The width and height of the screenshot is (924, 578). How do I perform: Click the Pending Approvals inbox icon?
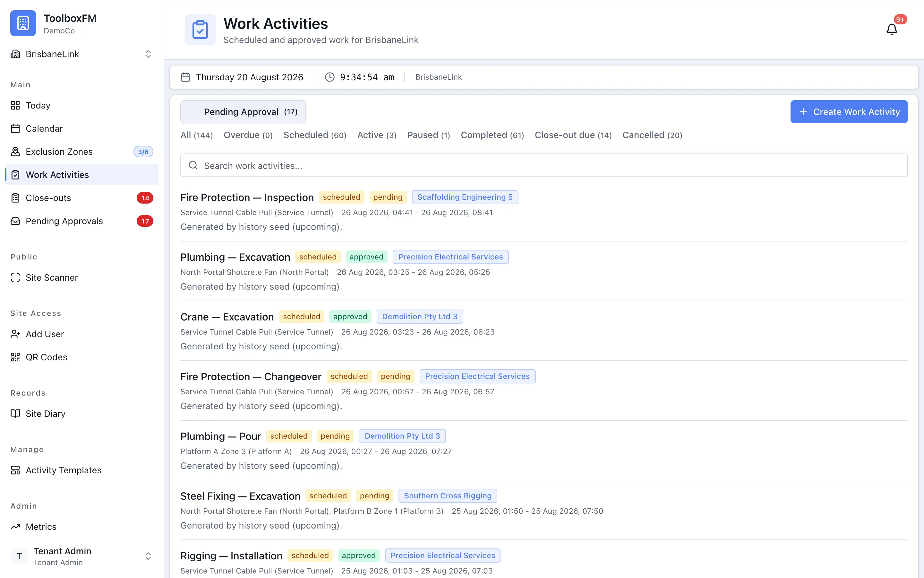click(x=15, y=221)
